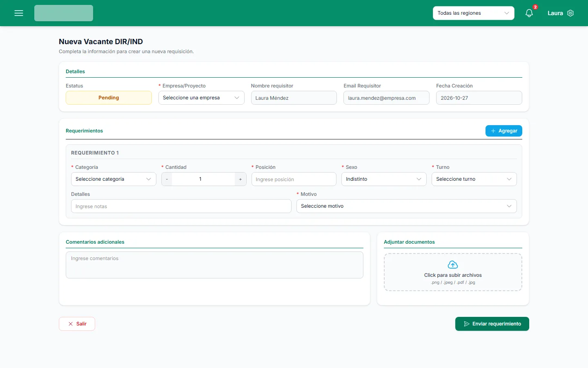Open Seleccione una empresa dropdown
This screenshot has width=588, height=368.
tap(201, 98)
